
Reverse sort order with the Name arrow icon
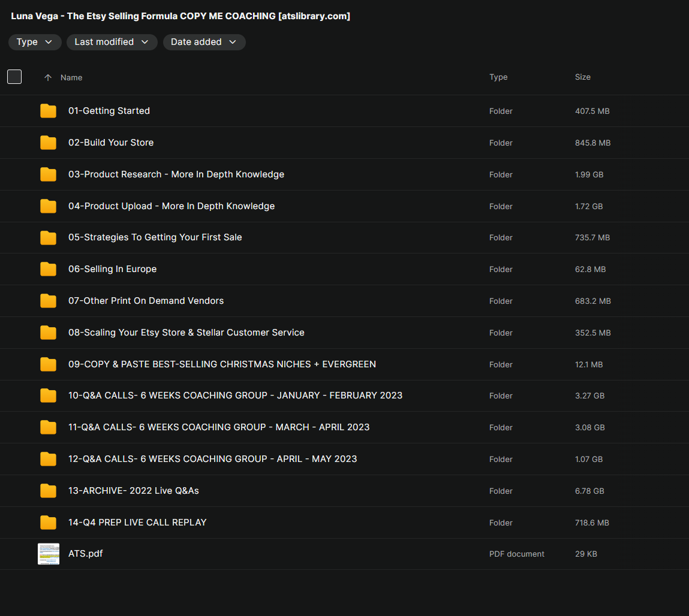pyautogui.click(x=48, y=78)
